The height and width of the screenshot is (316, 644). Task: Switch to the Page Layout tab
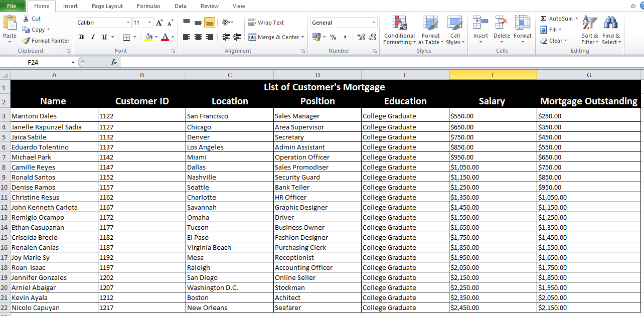click(x=107, y=6)
